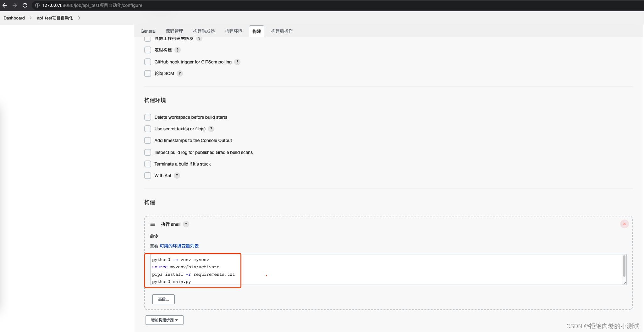Click help icon next to 定时构建

click(x=178, y=50)
